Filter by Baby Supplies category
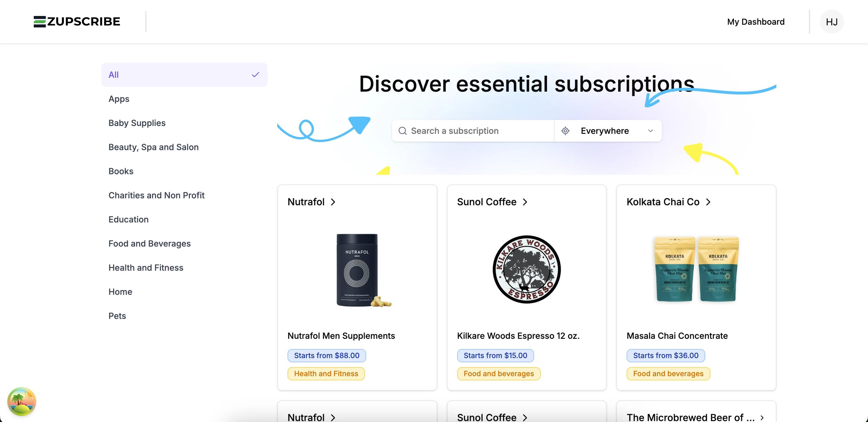Screen dimensions: 868x422 point(137,123)
